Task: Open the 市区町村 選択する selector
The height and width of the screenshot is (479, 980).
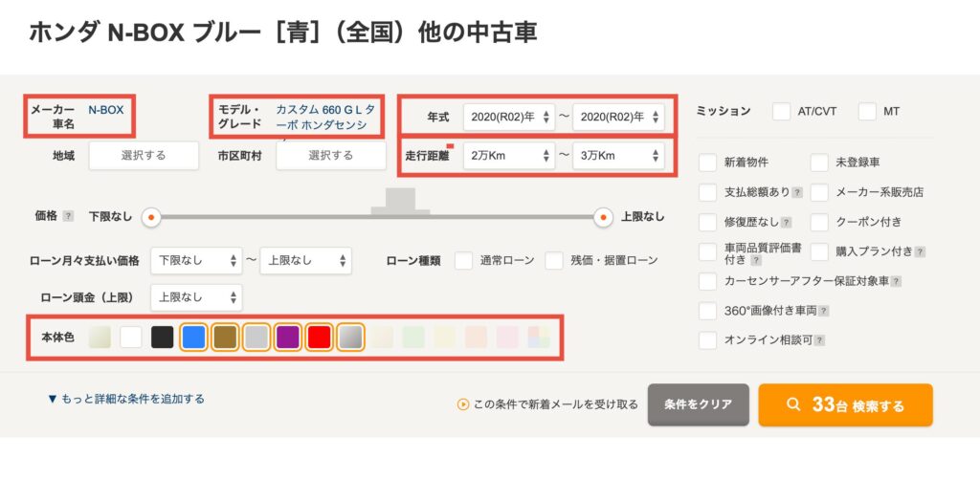Action: pyautogui.click(x=330, y=156)
